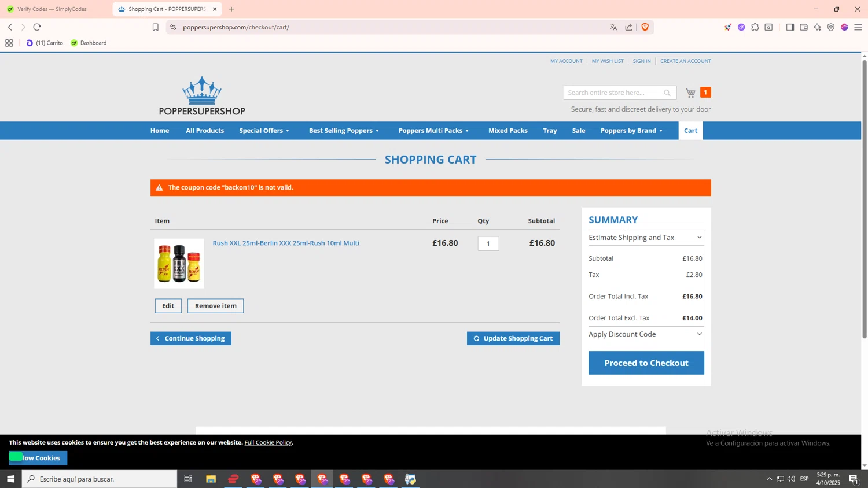
Task: Click the Edit item button
Action: point(168,306)
